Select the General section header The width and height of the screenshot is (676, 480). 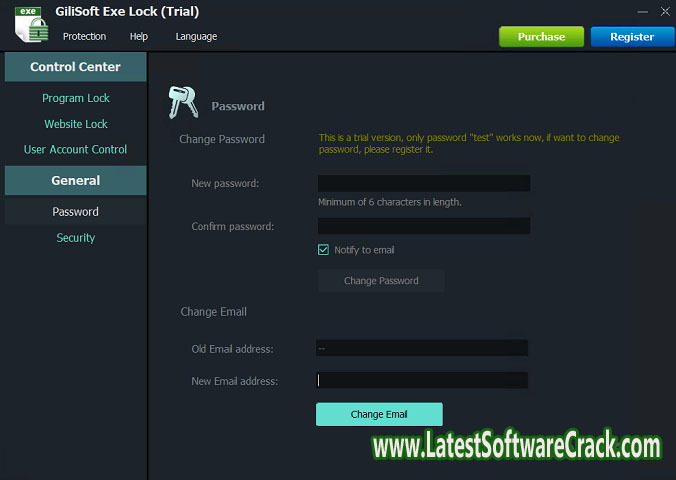pos(75,180)
